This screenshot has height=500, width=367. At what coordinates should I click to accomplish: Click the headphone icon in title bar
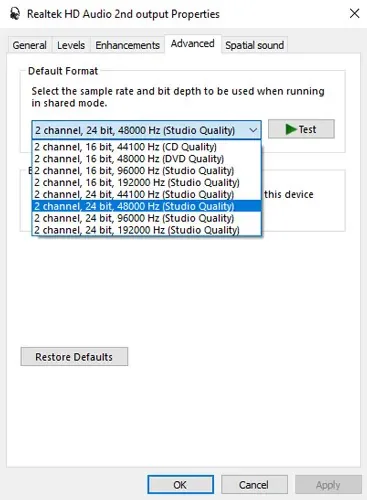pyautogui.click(x=15, y=14)
